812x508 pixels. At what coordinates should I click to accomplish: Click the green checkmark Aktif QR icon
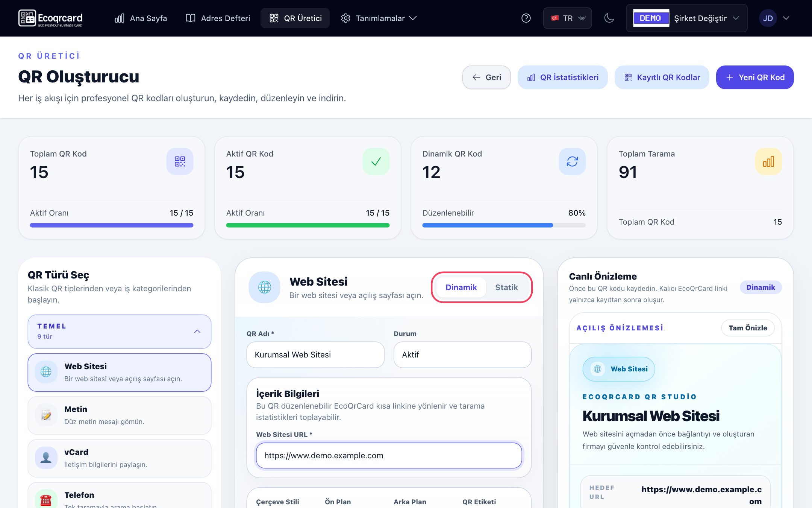coord(376,161)
